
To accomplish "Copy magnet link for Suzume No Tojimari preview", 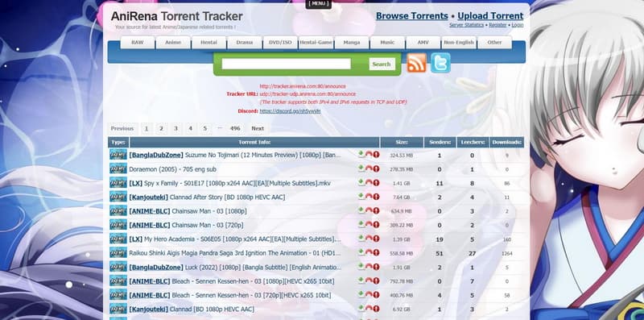I will pyautogui.click(x=369, y=155).
